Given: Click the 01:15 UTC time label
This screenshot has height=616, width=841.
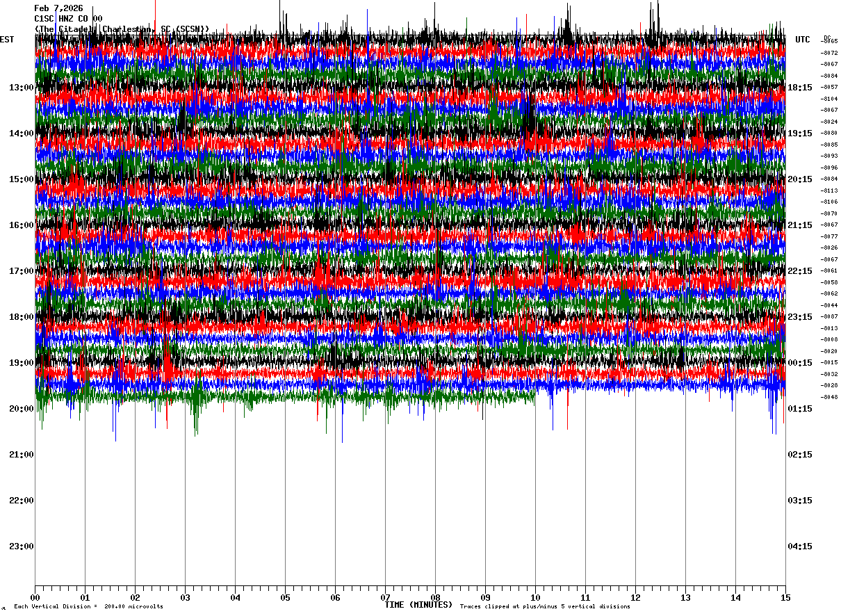Looking at the screenshot, I should (800, 409).
